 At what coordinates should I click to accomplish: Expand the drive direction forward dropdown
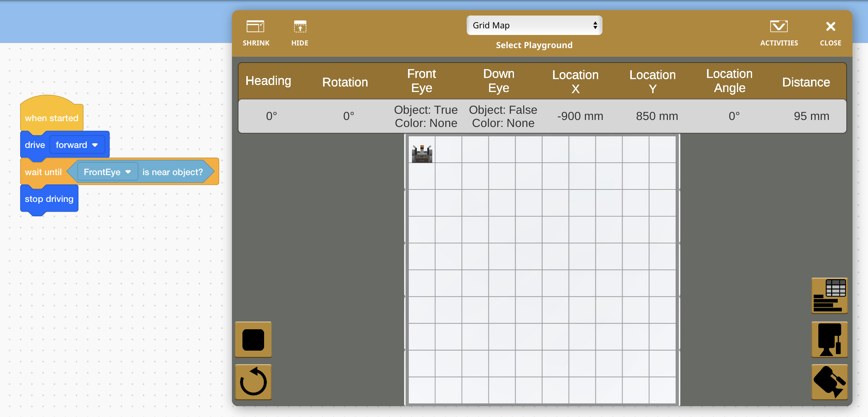click(x=77, y=145)
